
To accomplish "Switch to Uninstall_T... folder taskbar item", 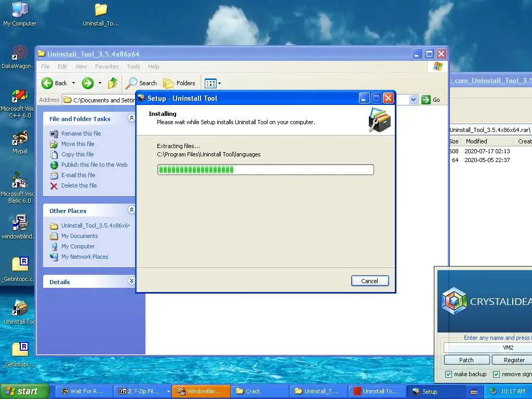I will 318,392.
